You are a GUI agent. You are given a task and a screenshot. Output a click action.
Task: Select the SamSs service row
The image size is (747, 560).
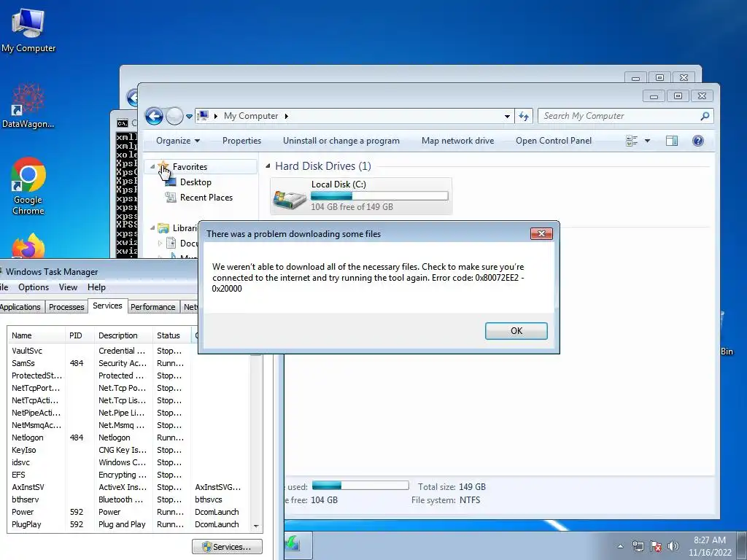tap(128, 363)
